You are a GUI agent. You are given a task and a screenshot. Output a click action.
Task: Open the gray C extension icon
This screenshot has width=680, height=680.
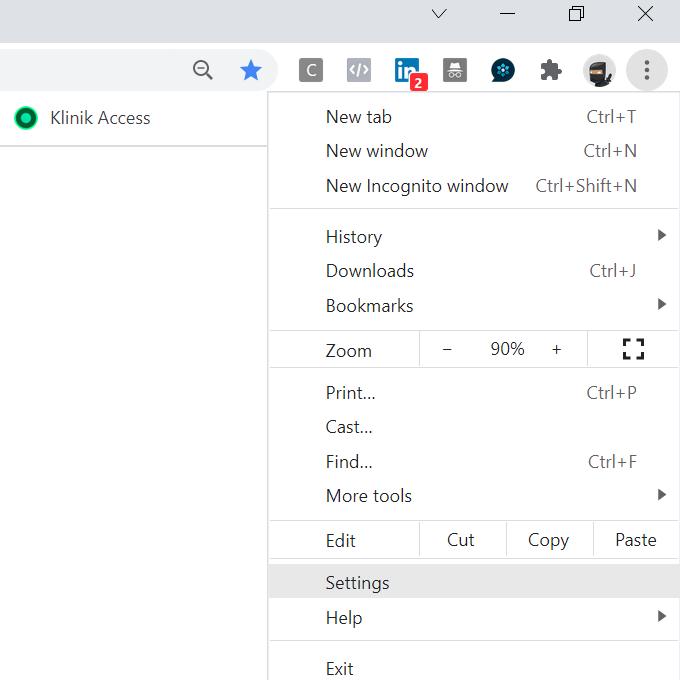tap(311, 70)
